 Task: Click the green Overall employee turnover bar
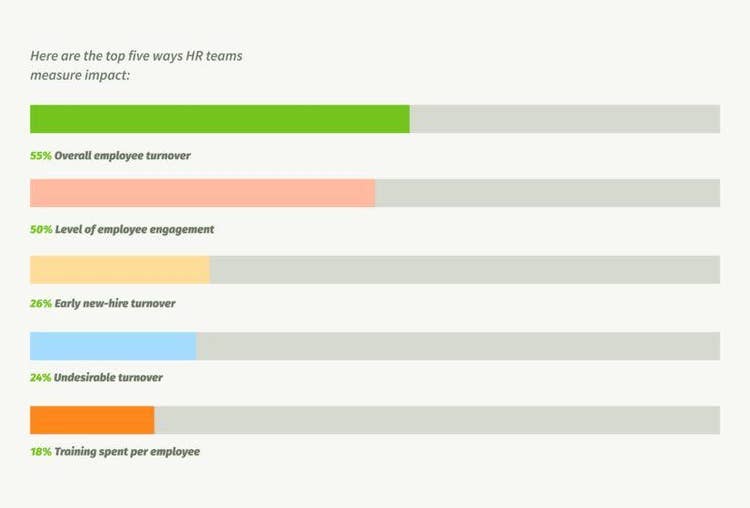tap(220, 119)
